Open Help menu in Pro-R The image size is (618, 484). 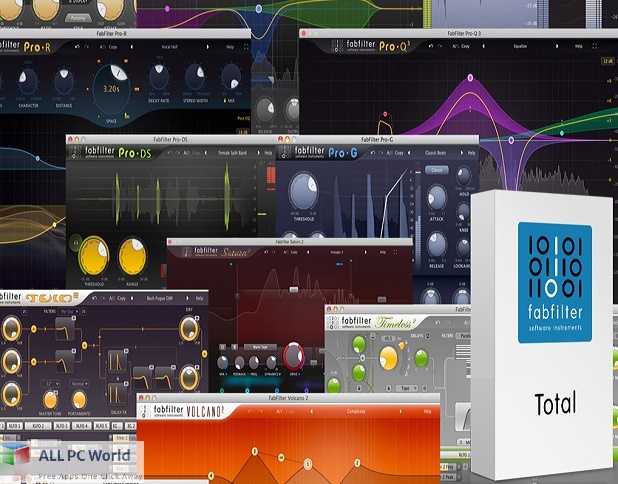point(230,47)
